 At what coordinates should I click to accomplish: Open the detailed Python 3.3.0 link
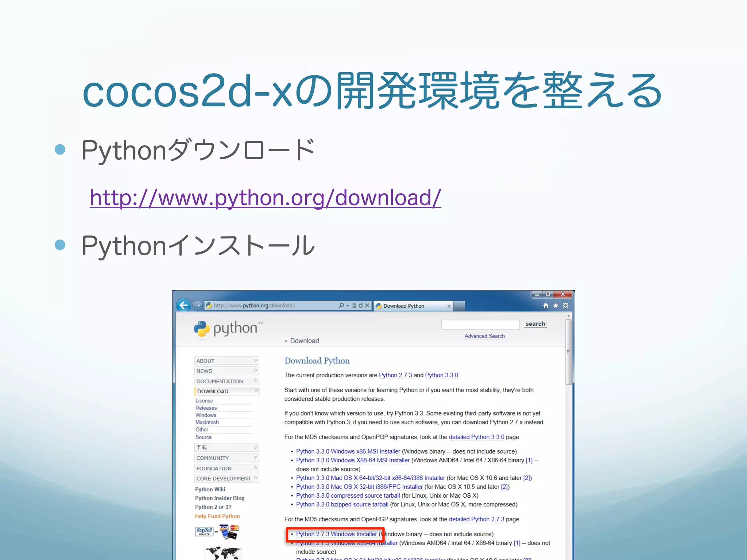(476, 437)
